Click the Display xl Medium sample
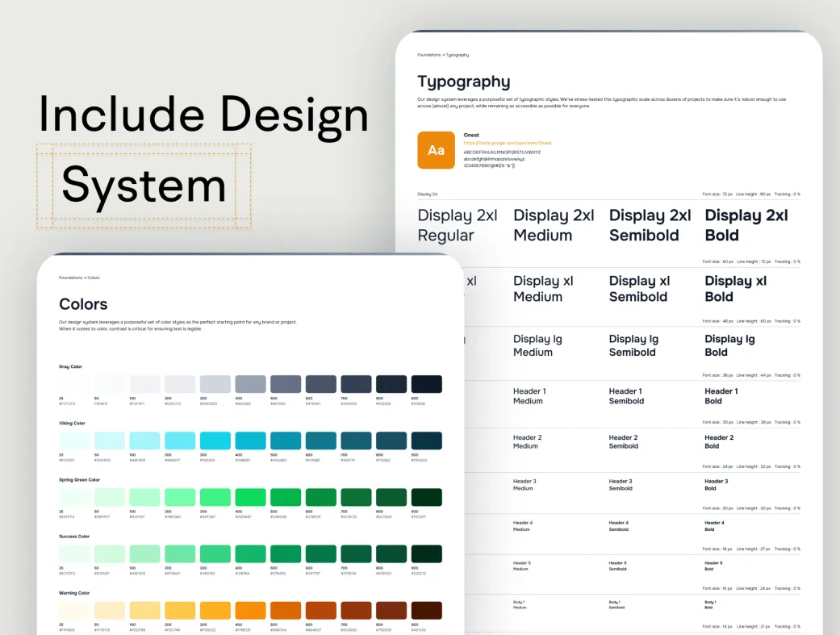Image resolution: width=840 pixels, height=635 pixels. 543,289
